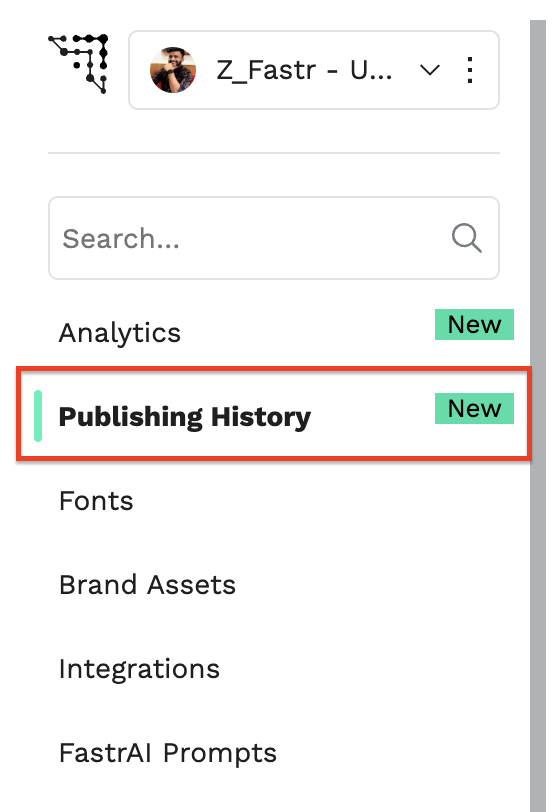This screenshot has height=812, width=554.
Task: Click the Fastr dotted logo icon
Action: pyautogui.click(x=78, y=64)
